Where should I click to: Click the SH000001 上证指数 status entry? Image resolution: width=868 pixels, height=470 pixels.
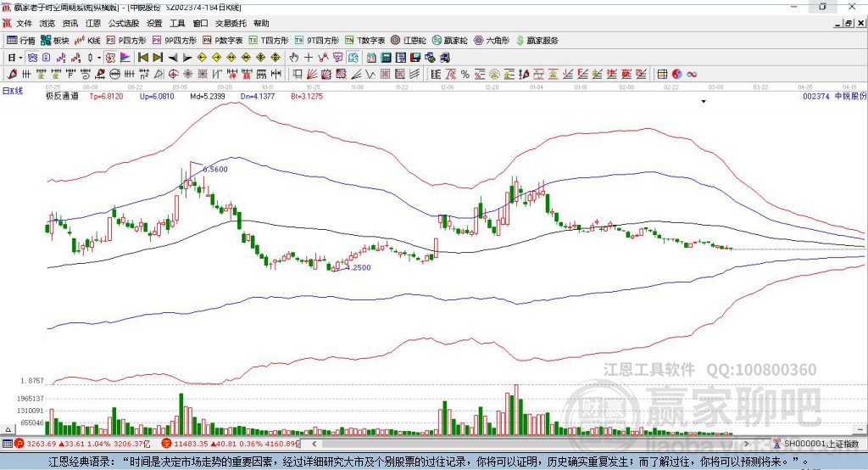point(821,444)
